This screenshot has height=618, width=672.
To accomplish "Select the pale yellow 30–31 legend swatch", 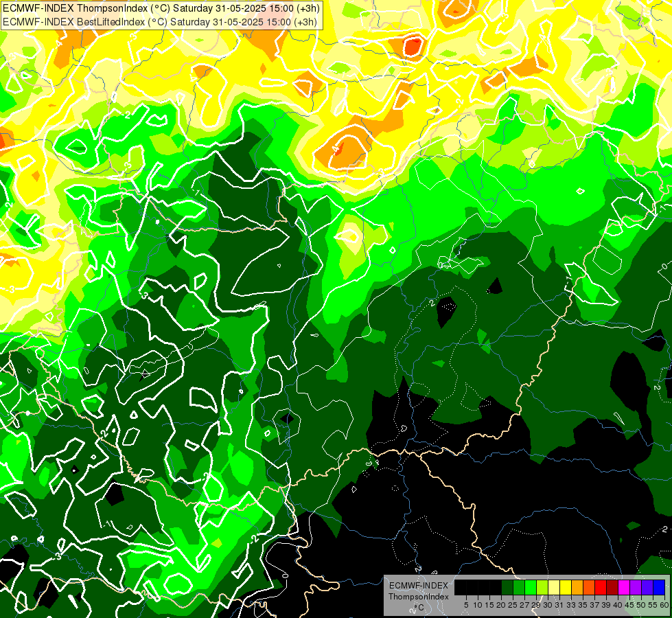I will (x=554, y=587).
